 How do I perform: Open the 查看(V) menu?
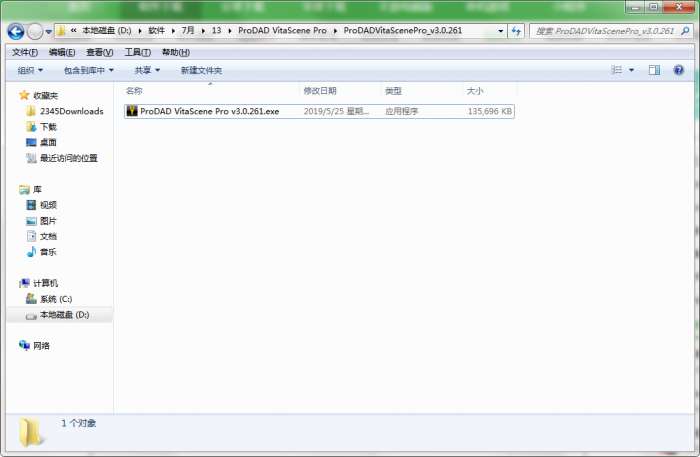click(100, 52)
